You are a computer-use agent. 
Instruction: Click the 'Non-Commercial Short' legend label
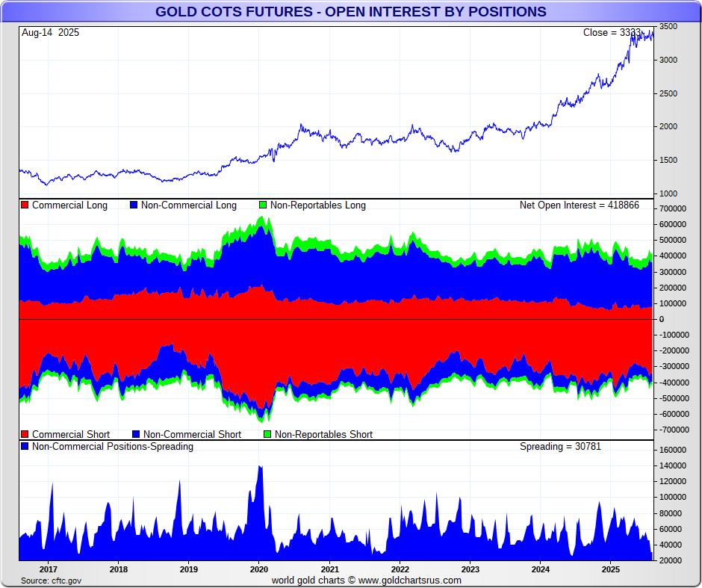click(x=192, y=434)
